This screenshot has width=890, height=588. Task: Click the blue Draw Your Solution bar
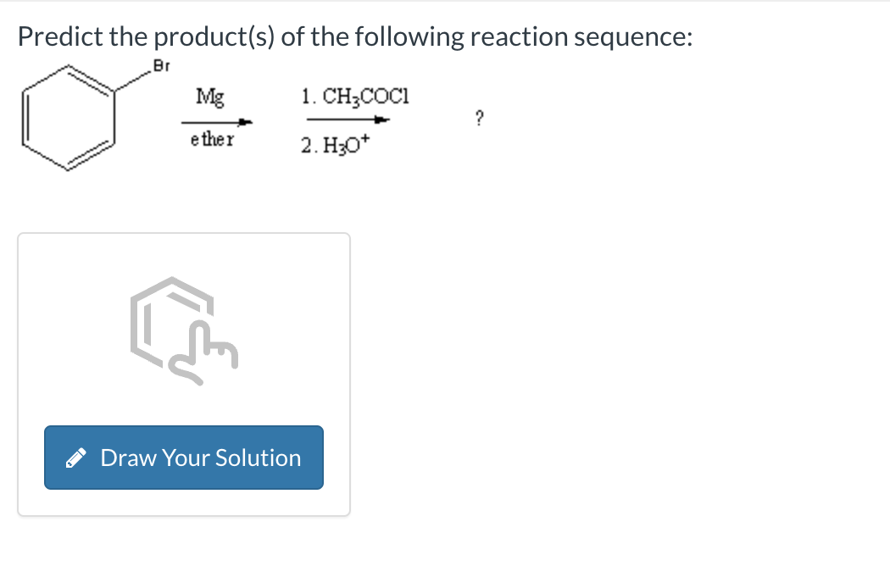pyautogui.click(x=183, y=457)
